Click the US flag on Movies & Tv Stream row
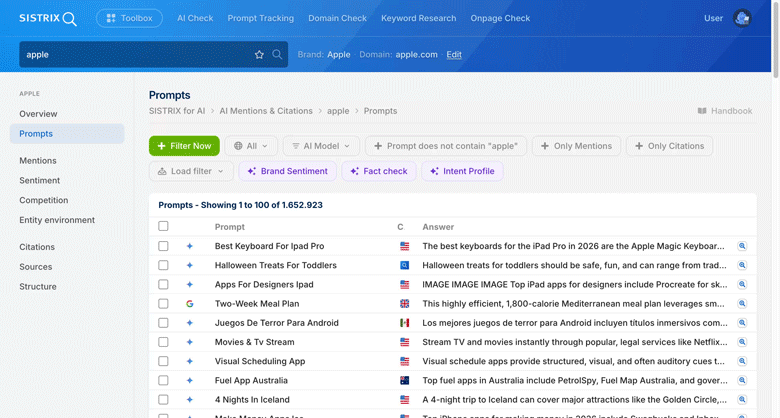The image size is (780, 418). (404, 342)
